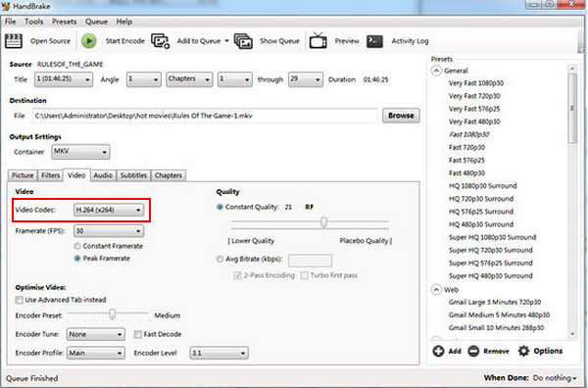Open the Add to Queue dropdown arrow
This screenshot has width=588, height=388.
(226, 41)
